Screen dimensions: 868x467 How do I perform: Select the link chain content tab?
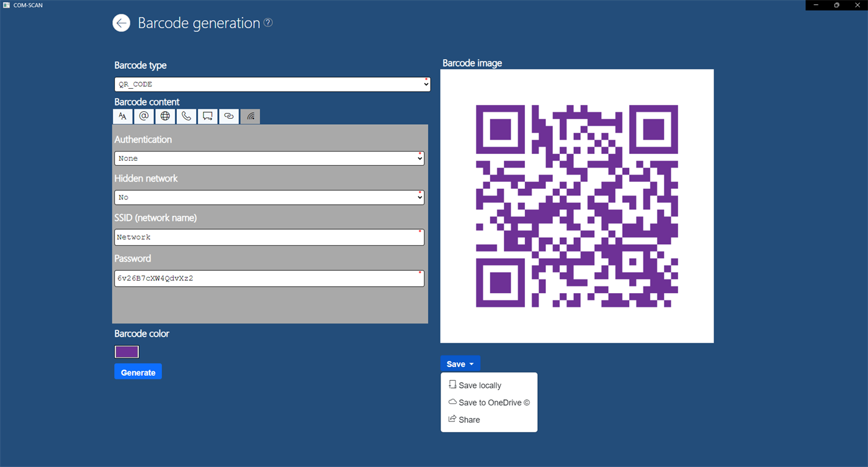click(x=229, y=116)
